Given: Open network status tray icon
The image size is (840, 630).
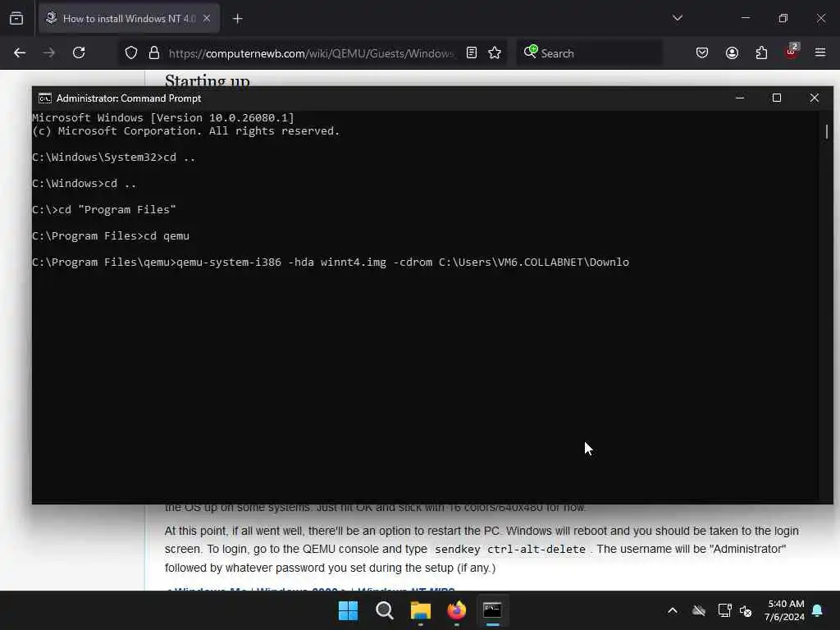Looking at the screenshot, I should tap(725, 610).
